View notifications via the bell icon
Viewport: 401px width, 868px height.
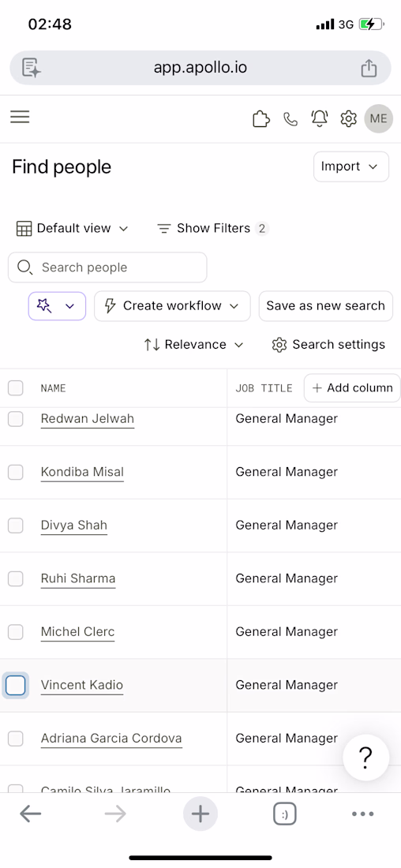coord(320,118)
